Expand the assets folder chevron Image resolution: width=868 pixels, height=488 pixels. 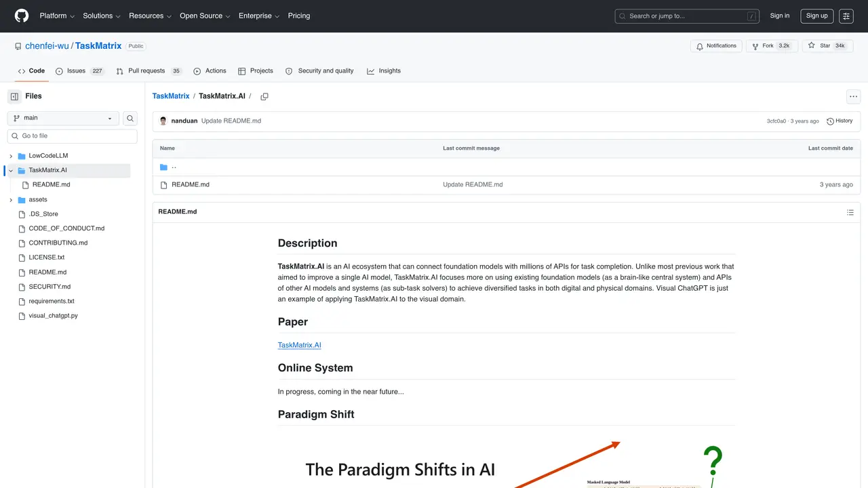11,200
